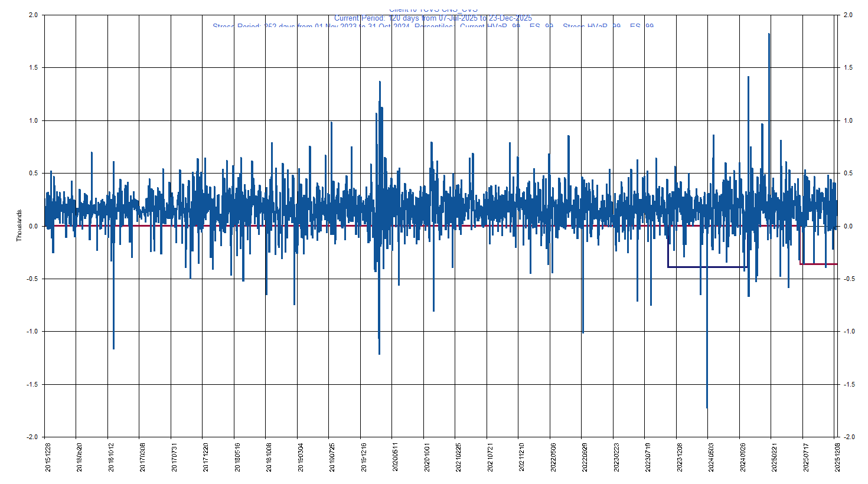The width and height of the screenshot is (868, 484).
Task: Click the 2.0 label on left axis
Action: pos(33,15)
